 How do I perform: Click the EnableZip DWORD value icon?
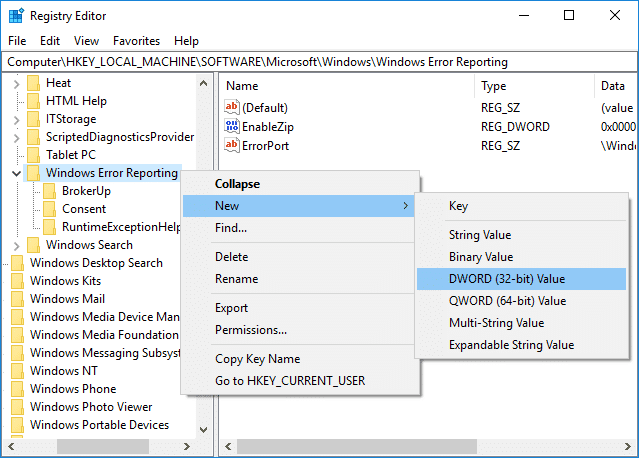coord(231,126)
